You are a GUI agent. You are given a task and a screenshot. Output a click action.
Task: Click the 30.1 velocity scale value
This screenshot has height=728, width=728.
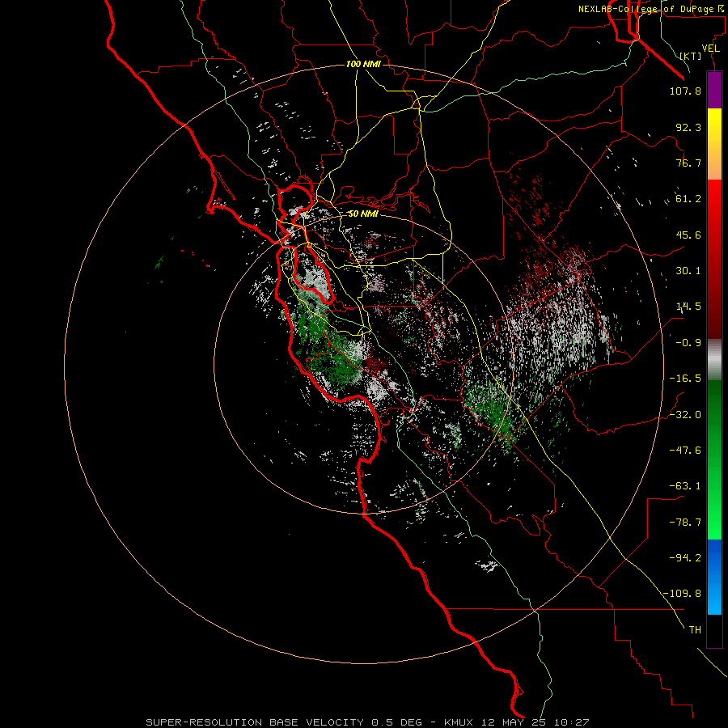click(x=688, y=271)
